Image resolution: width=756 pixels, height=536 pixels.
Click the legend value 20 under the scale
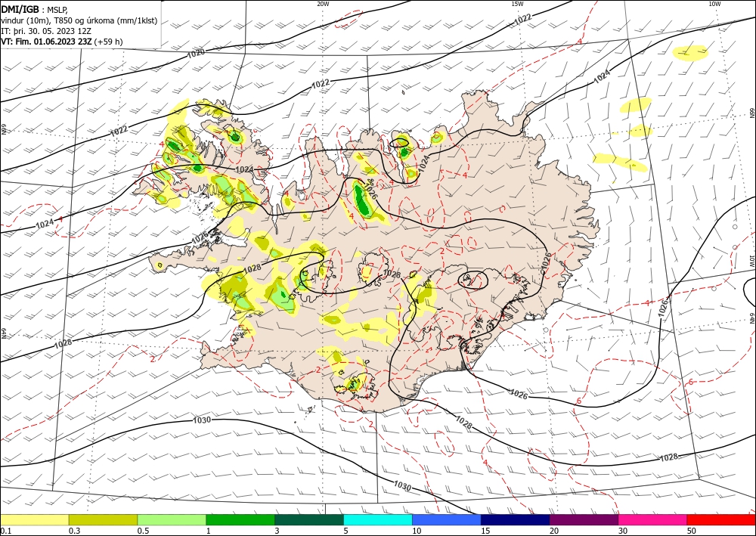point(554,531)
